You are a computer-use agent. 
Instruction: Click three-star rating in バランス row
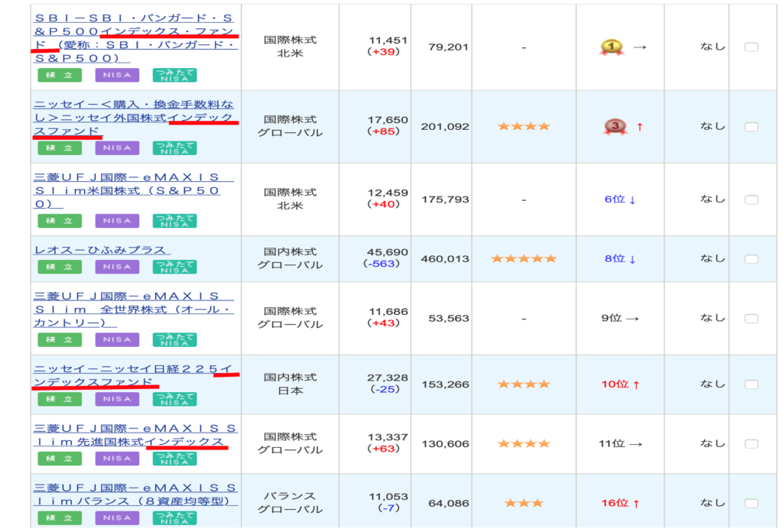[523, 502]
